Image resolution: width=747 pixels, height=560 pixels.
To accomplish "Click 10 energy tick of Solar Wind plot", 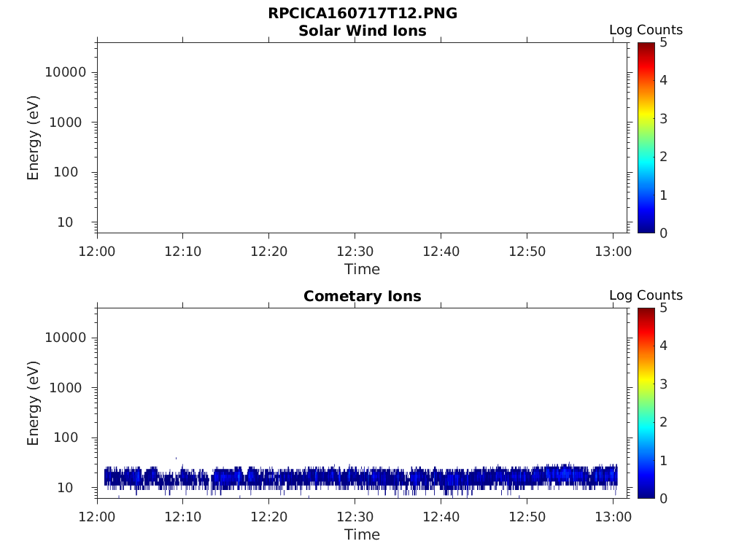I will (x=65, y=222).
